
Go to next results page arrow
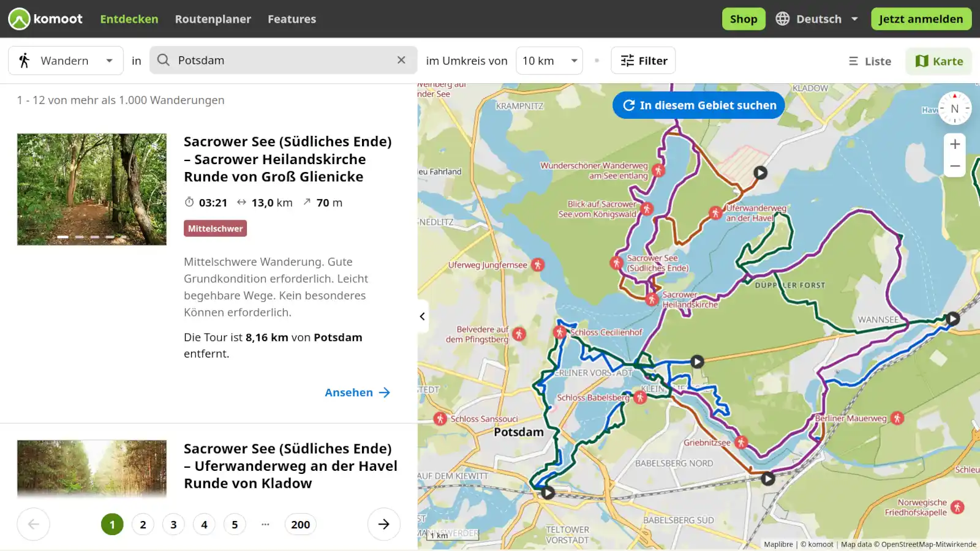coord(383,524)
